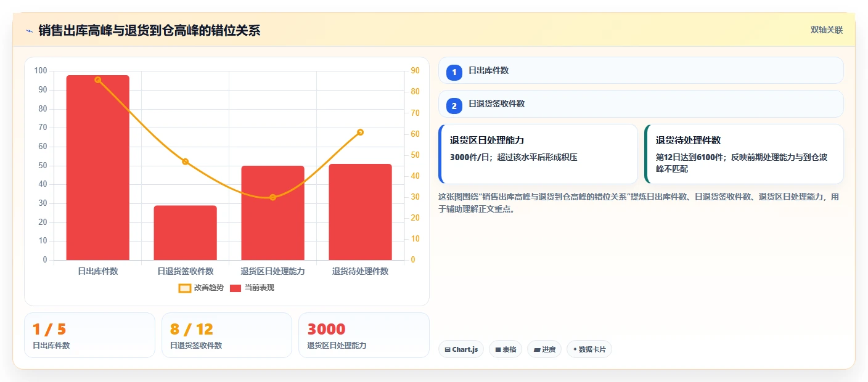Click the 进度 tag icon

pos(536,350)
